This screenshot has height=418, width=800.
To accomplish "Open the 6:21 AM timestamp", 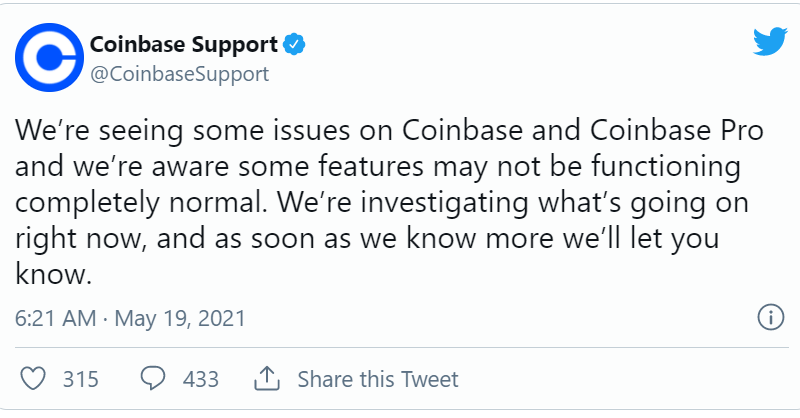I will (56, 318).
